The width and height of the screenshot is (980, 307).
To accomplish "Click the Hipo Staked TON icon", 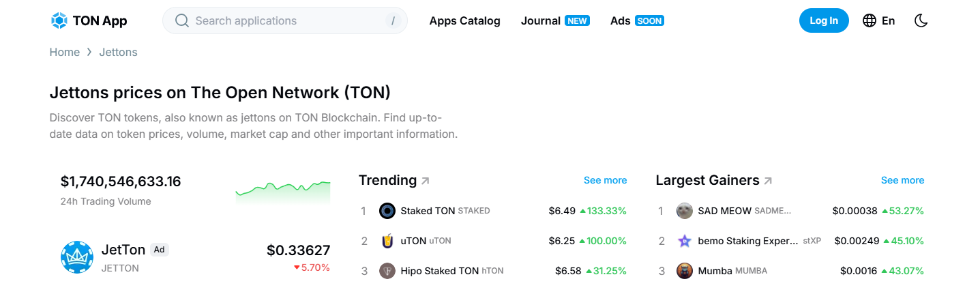I will click(x=387, y=271).
